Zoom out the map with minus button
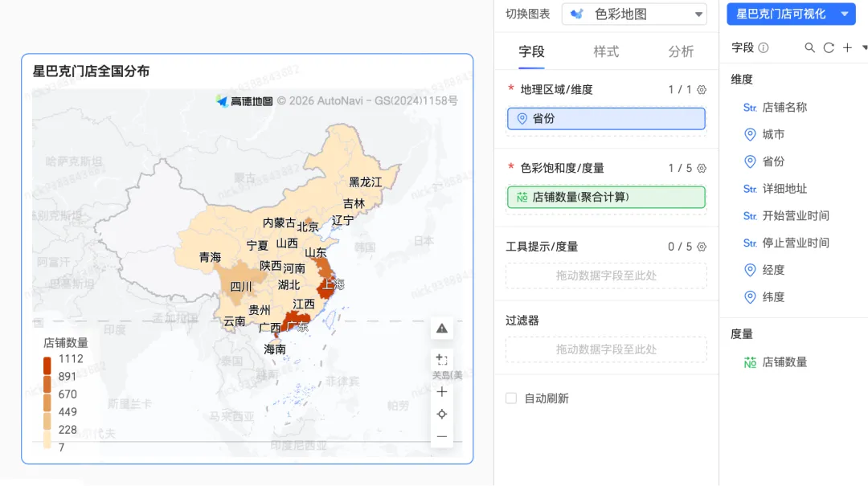The height and width of the screenshot is (486, 868). tap(442, 436)
